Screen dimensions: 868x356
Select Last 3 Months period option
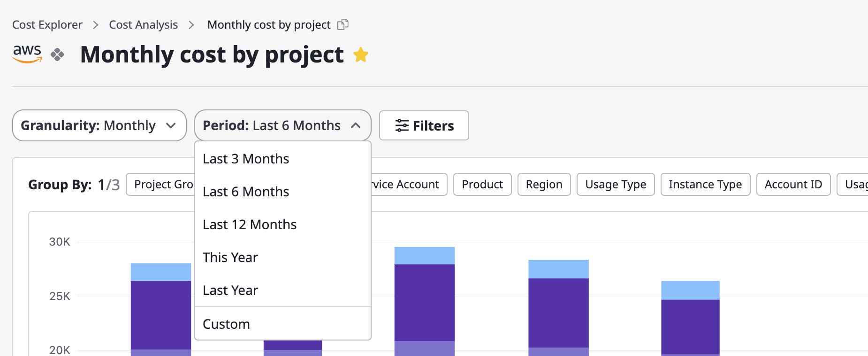[x=283, y=159]
